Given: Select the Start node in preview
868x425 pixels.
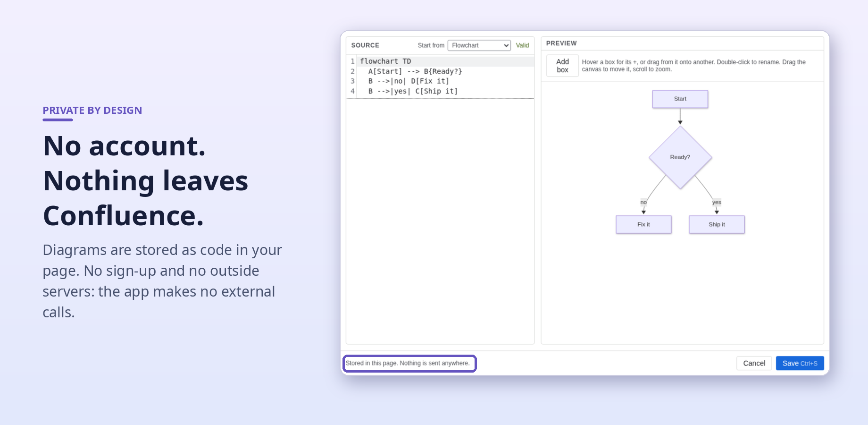Looking at the screenshot, I should pos(680,99).
